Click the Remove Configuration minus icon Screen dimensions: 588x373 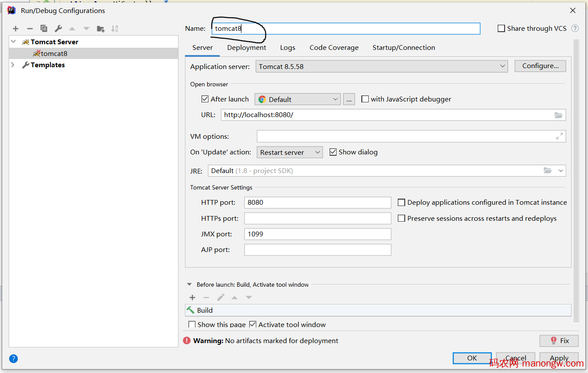(30, 29)
